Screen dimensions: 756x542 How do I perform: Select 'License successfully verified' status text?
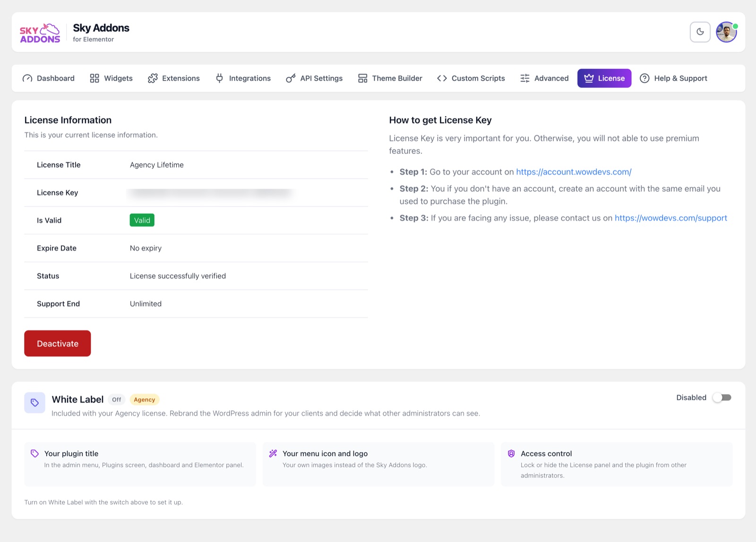tap(178, 276)
